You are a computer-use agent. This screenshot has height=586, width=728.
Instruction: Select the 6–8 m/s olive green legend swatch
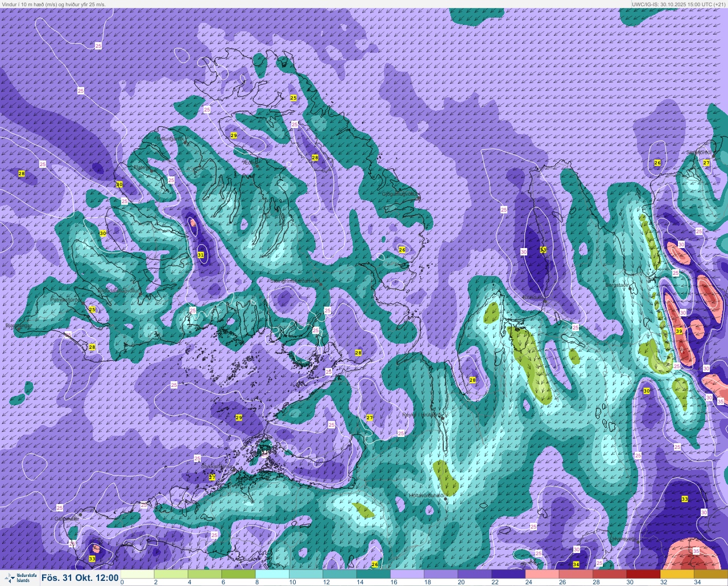[238, 574]
